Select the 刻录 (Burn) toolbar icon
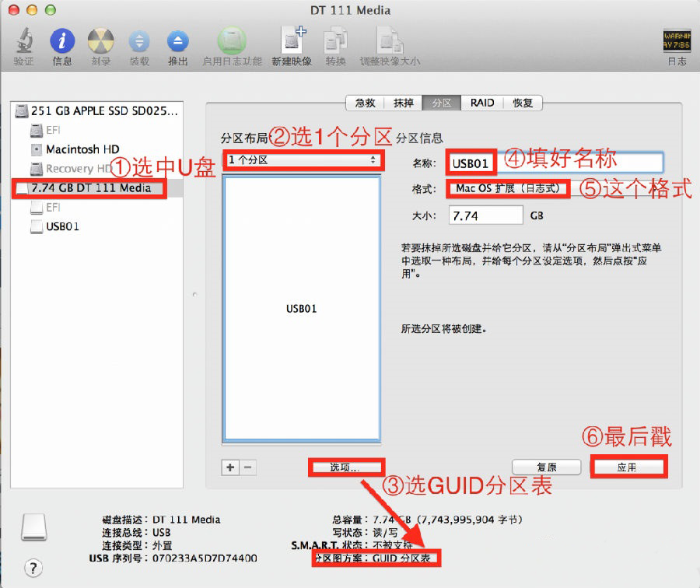 (x=100, y=43)
